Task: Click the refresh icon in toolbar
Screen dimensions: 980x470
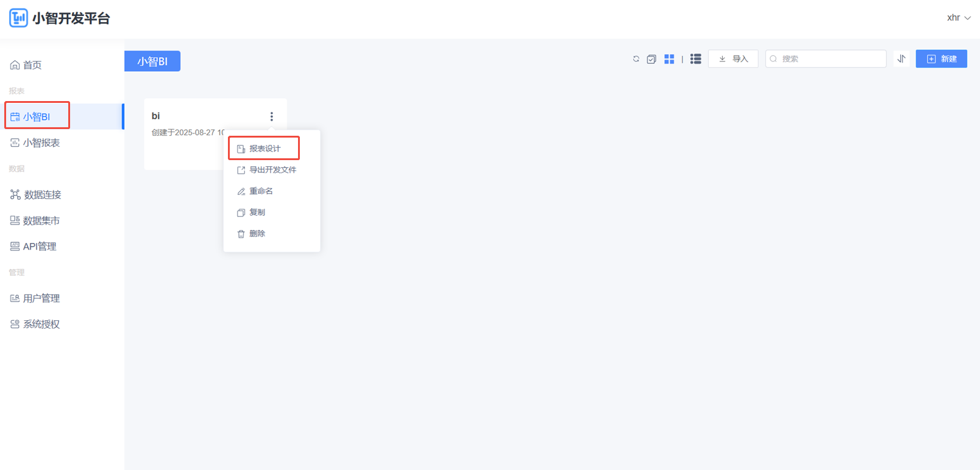Action: point(636,59)
